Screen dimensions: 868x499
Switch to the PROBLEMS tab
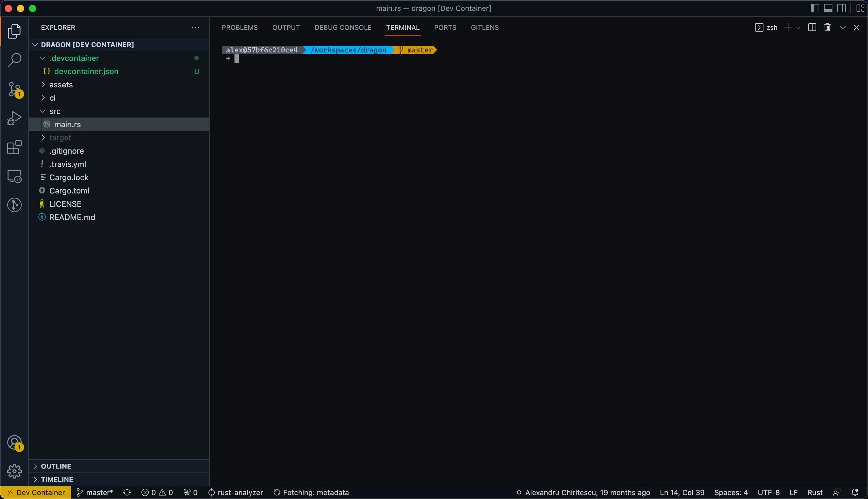240,27
